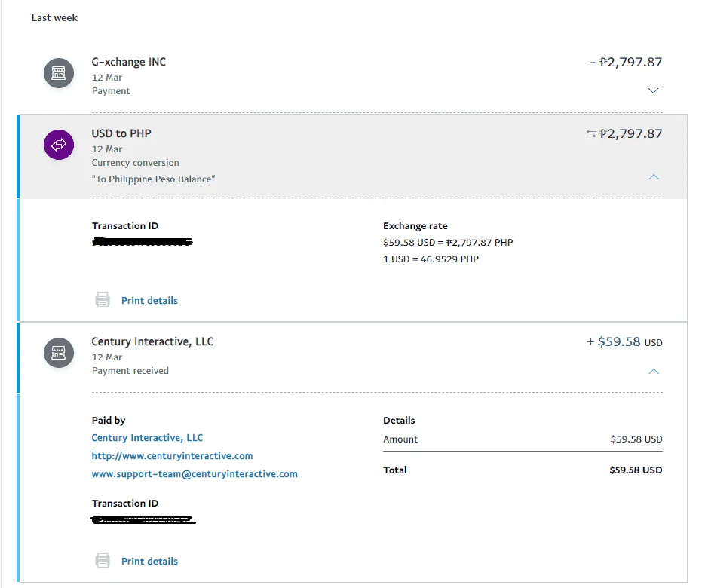Click the exchange arrows icon beside ₱2,797.87
705x588 pixels.
pos(591,133)
